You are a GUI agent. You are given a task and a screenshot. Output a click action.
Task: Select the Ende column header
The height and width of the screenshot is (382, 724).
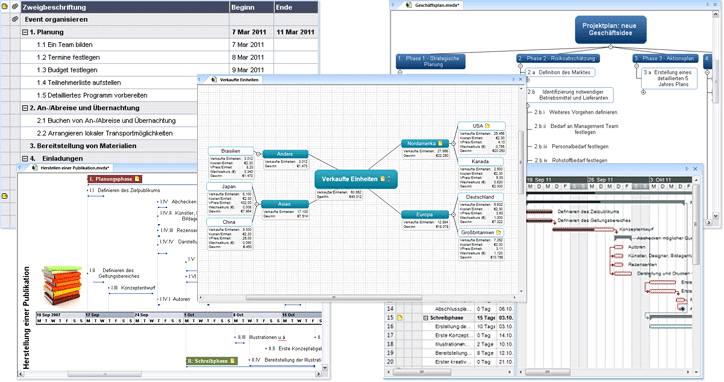point(296,7)
